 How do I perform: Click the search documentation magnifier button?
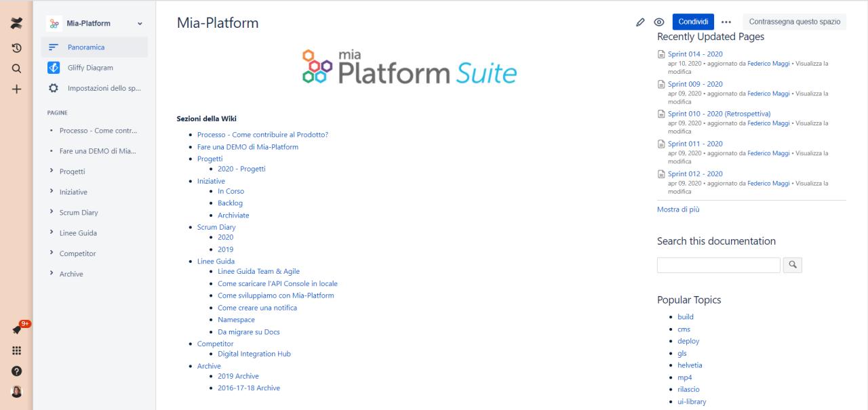(x=793, y=265)
